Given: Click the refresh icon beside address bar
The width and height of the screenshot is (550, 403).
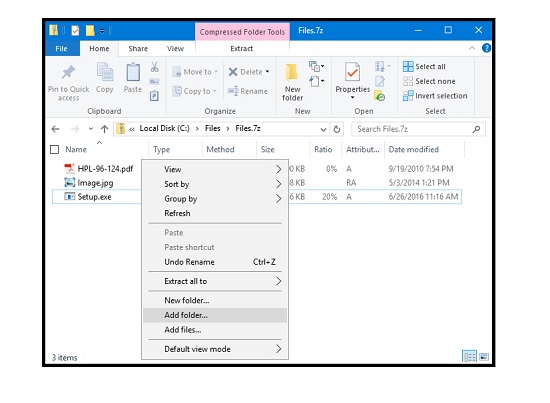Looking at the screenshot, I should [x=337, y=129].
